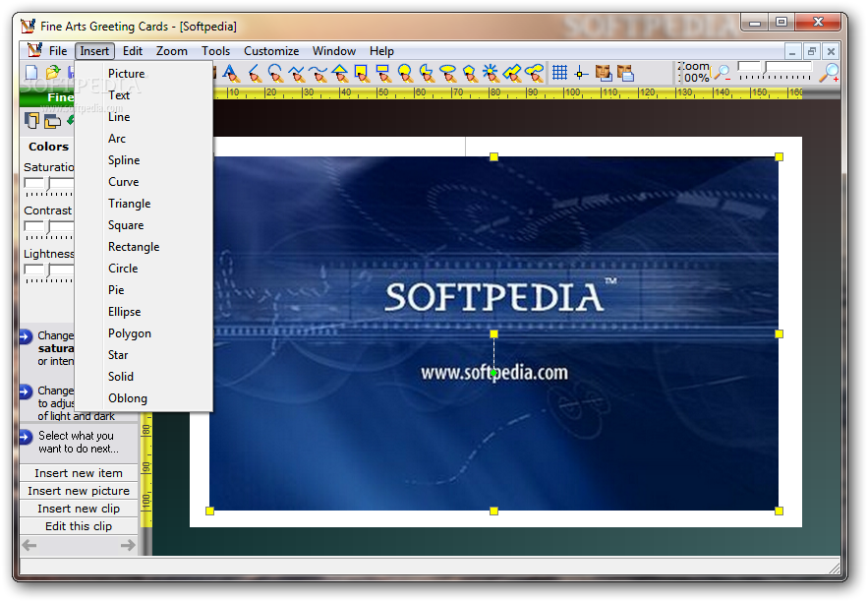This screenshot has width=868, height=602.
Task: Select the Star shape tool icon
Action: pos(491,73)
